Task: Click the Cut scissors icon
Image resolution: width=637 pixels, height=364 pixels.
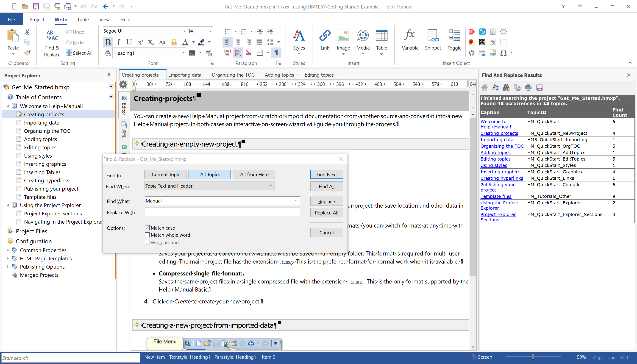Action: coord(27,32)
